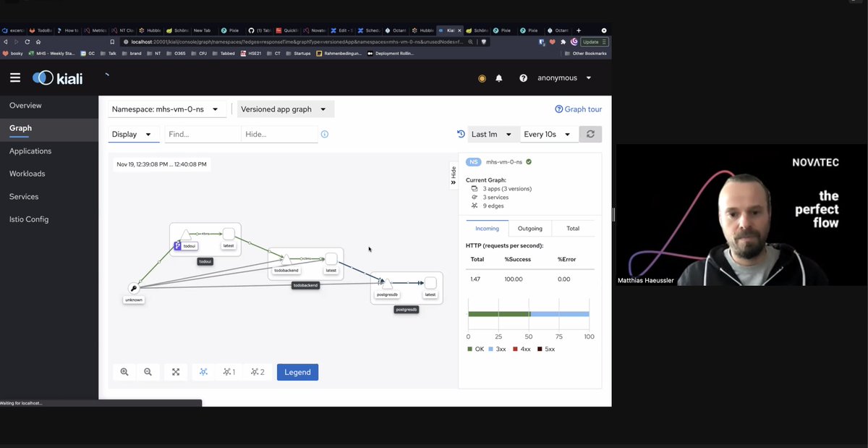Click the graph timestamp label

coord(162,164)
